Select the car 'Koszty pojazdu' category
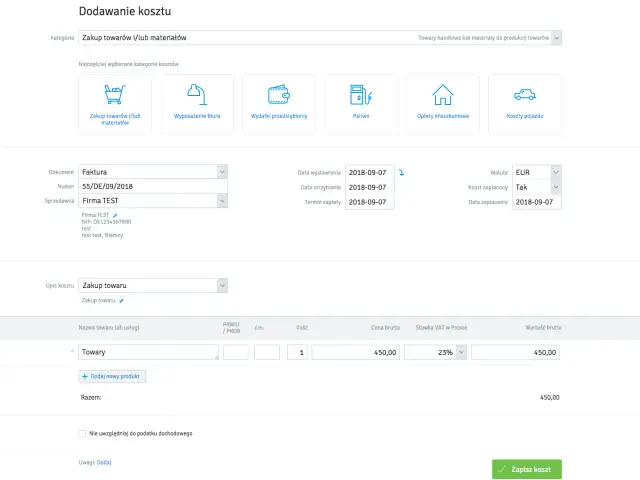The height and width of the screenshot is (480, 640). click(524, 104)
